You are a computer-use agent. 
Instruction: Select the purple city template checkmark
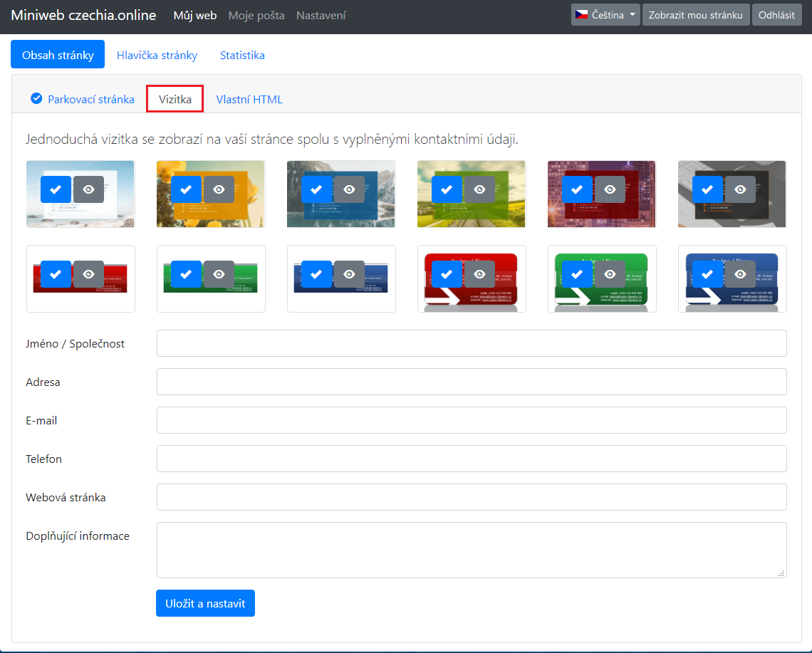(577, 189)
